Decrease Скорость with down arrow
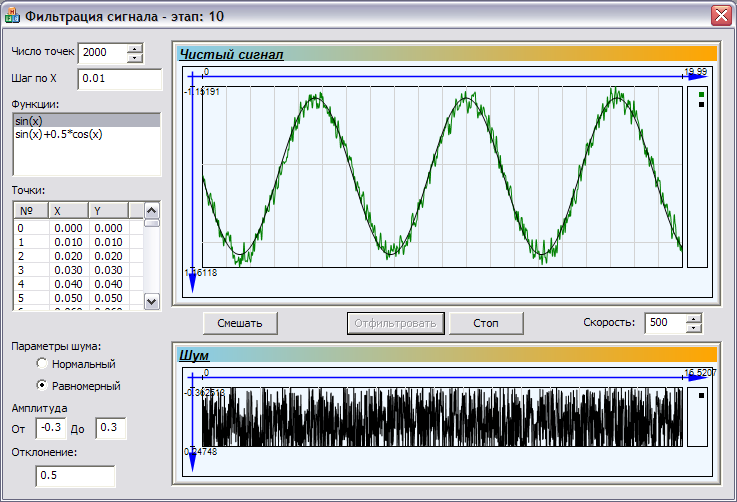 tap(694, 328)
